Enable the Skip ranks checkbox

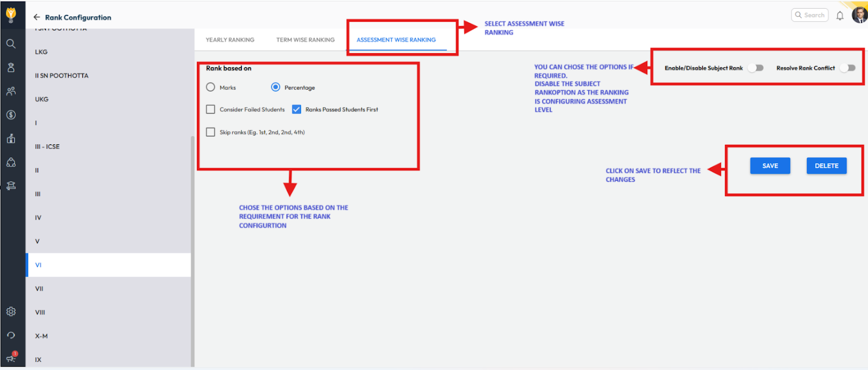point(210,132)
